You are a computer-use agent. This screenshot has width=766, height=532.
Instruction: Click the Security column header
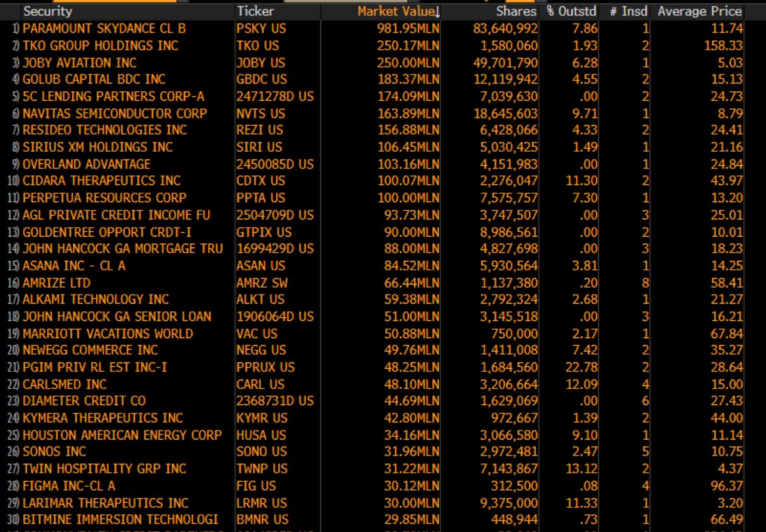pyautogui.click(x=48, y=11)
